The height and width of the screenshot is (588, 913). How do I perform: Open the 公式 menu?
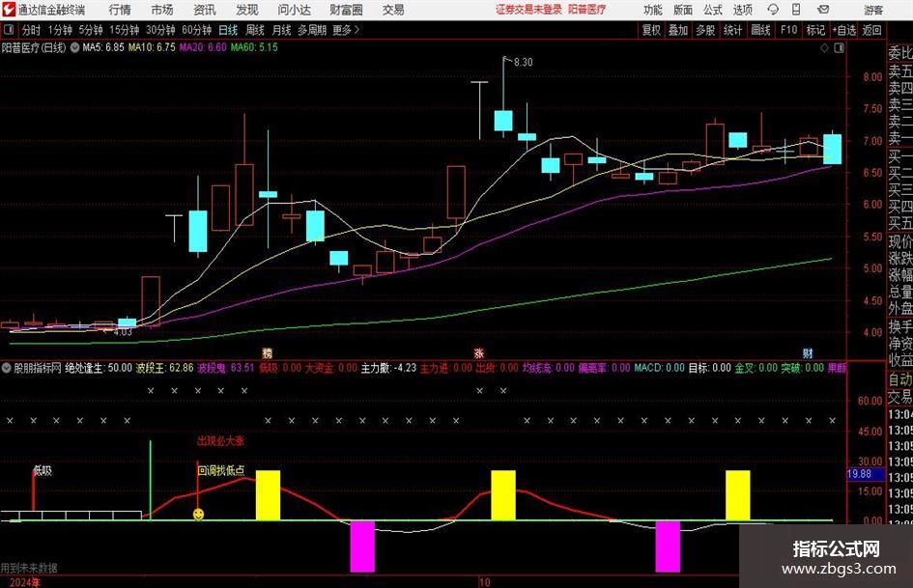click(x=712, y=10)
